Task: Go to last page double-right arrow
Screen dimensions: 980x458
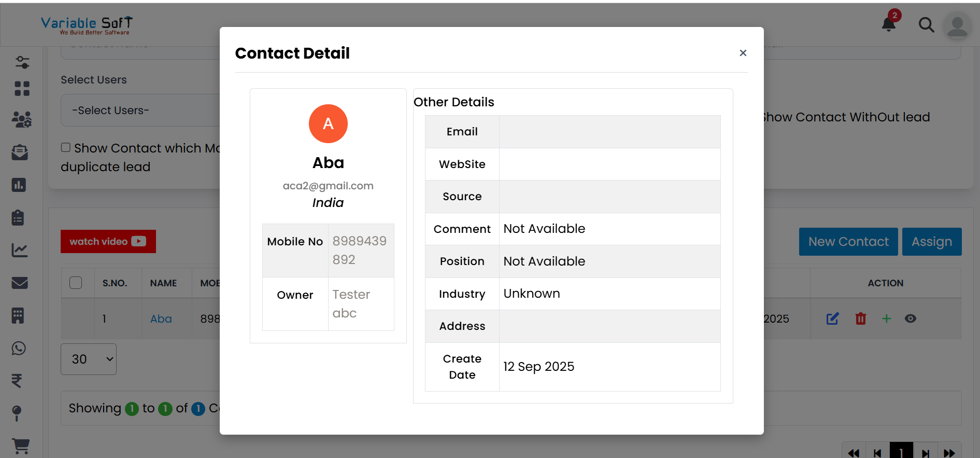Action: coord(949,453)
